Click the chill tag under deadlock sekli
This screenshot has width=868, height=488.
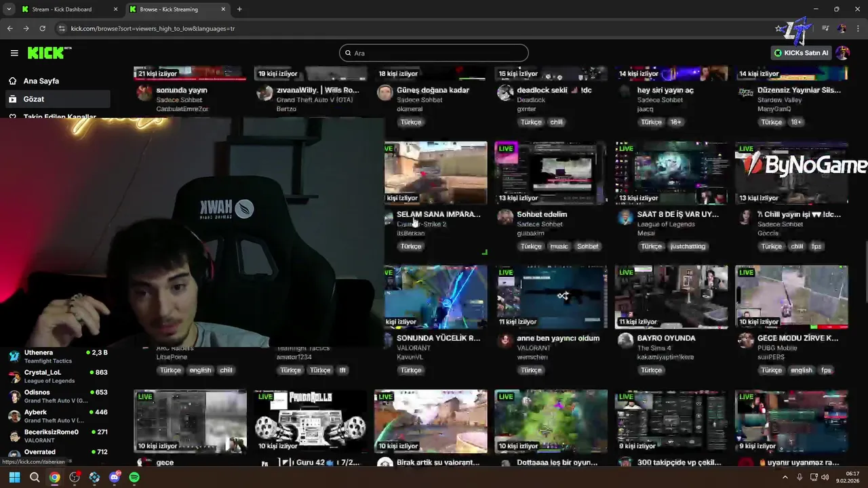coord(556,122)
